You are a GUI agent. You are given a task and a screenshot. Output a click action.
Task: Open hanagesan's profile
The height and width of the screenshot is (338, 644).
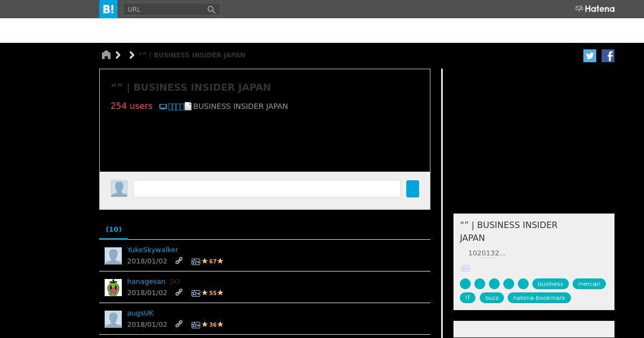click(146, 281)
